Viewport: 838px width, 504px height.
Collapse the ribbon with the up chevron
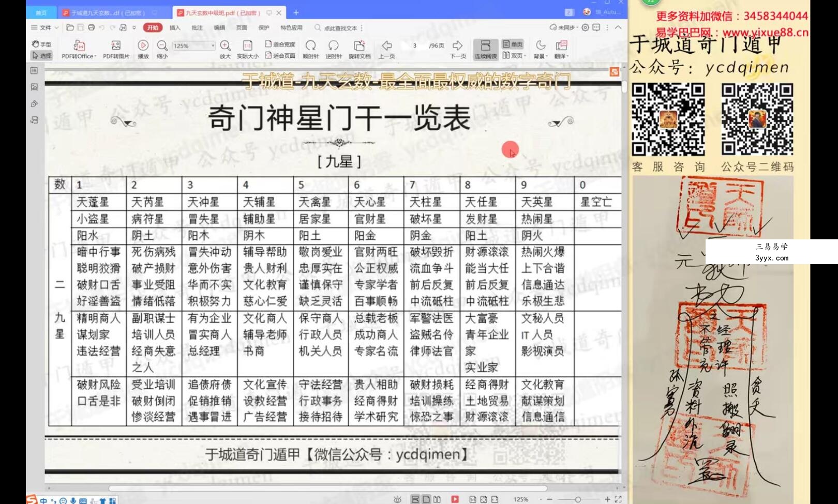pos(618,27)
